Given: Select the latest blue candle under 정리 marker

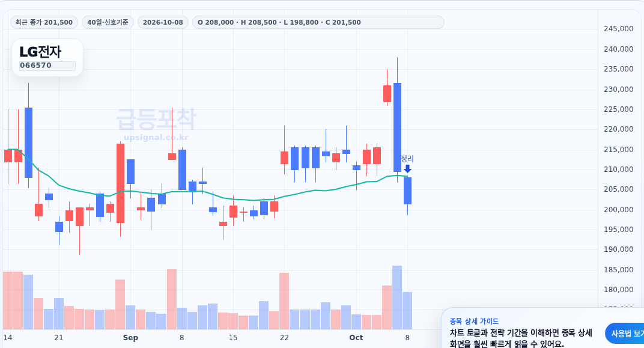Looking at the screenshot, I should click(x=407, y=191).
